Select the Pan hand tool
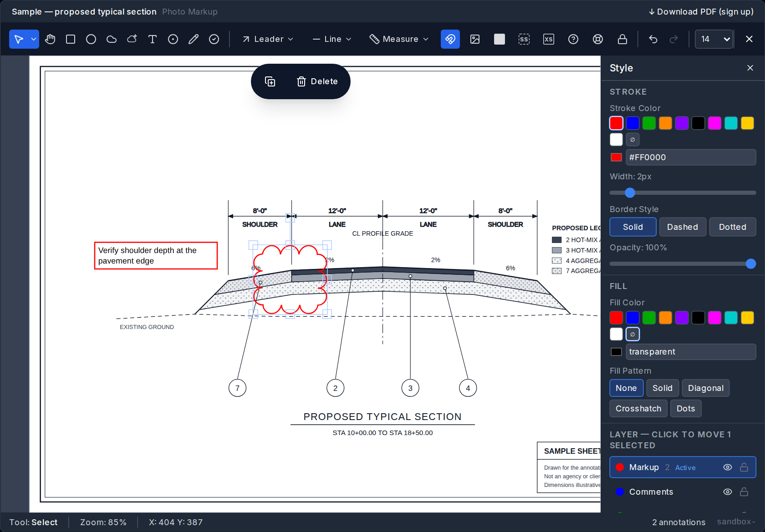The width and height of the screenshot is (765, 532). coord(50,39)
